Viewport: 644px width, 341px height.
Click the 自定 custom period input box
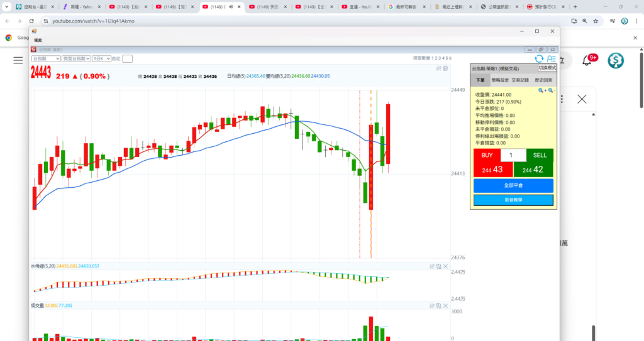[127, 58]
